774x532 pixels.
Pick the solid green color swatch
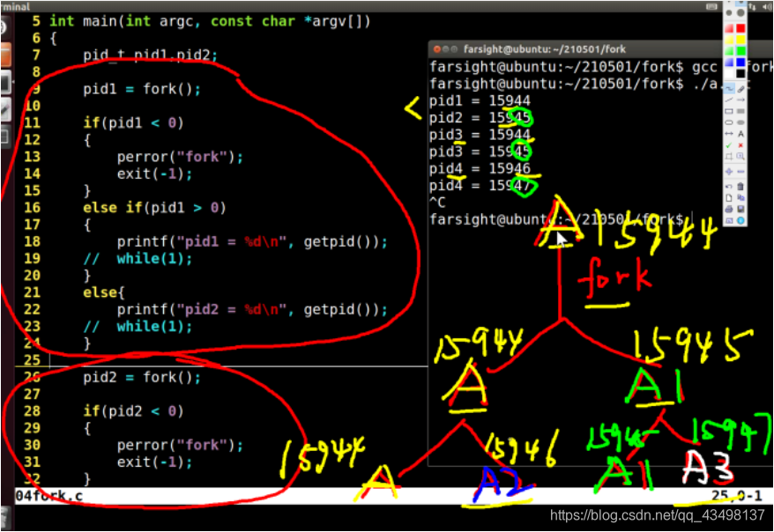[x=741, y=51]
